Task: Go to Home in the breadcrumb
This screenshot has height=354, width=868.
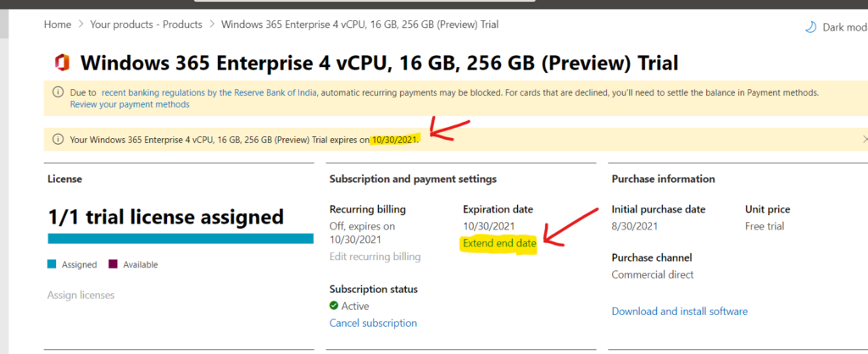Action: 58,25
